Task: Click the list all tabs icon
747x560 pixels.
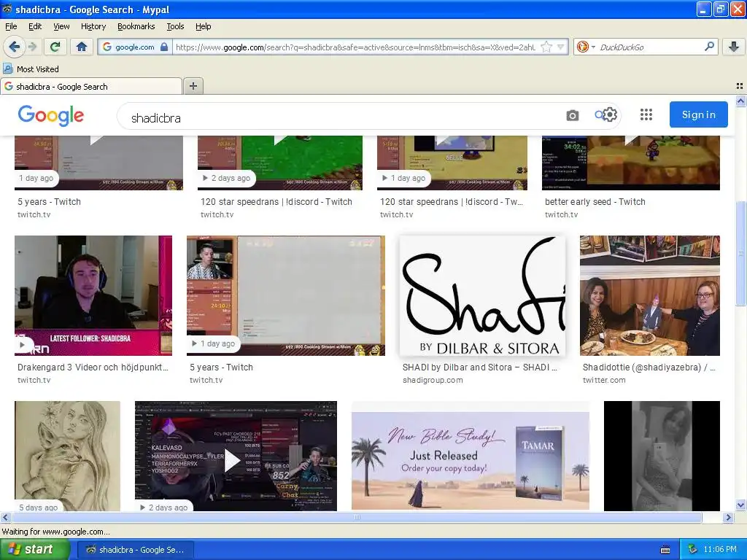Action: point(740,86)
